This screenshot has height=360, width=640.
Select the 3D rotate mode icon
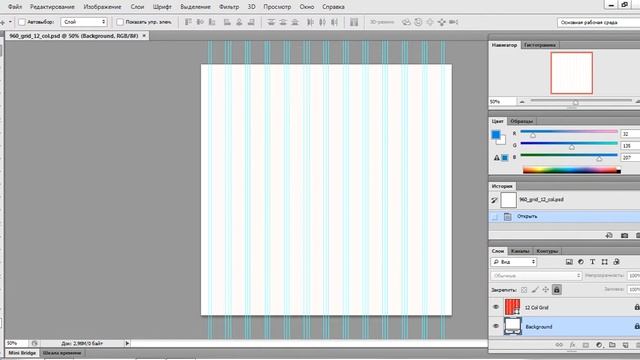tap(406, 22)
